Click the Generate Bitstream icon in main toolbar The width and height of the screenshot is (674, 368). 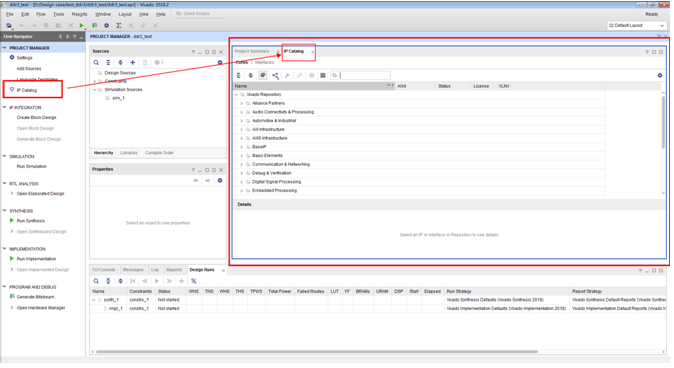click(94, 25)
